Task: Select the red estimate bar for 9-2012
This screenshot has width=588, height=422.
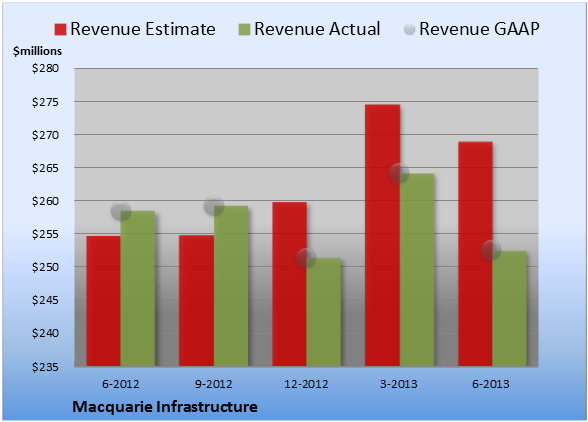Action: coord(196,300)
